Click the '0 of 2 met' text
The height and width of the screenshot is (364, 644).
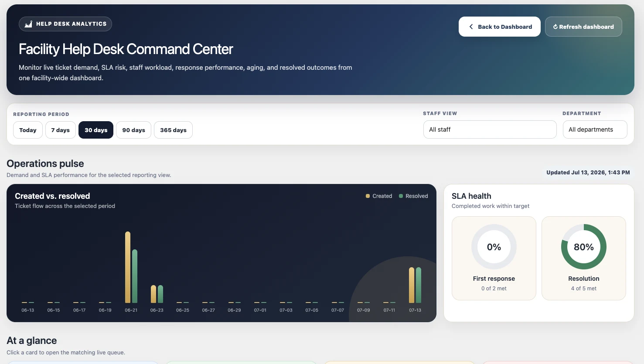[x=494, y=289]
